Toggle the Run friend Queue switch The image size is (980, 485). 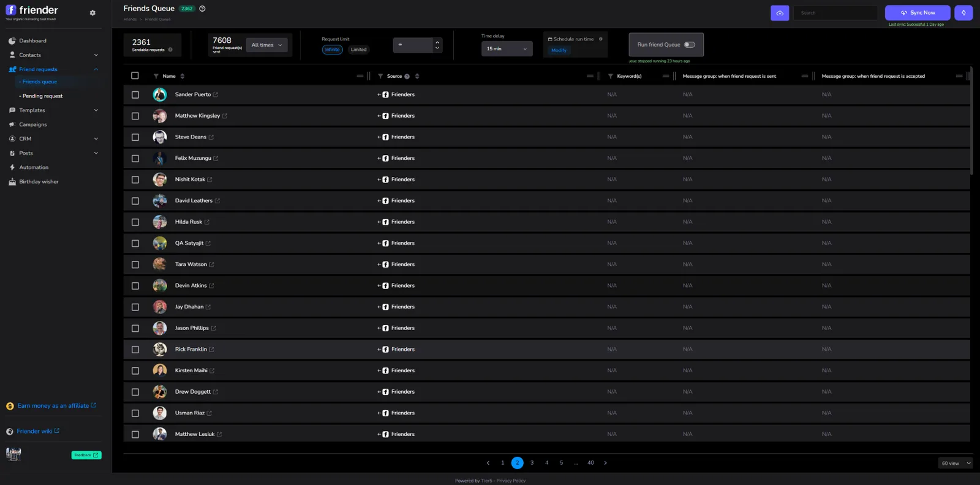tap(690, 45)
